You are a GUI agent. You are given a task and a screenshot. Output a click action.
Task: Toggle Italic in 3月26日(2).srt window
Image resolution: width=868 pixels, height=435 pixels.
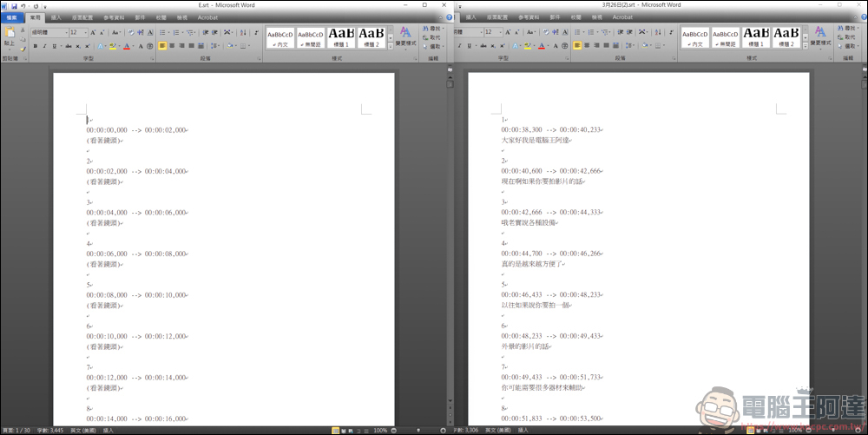coord(459,46)
